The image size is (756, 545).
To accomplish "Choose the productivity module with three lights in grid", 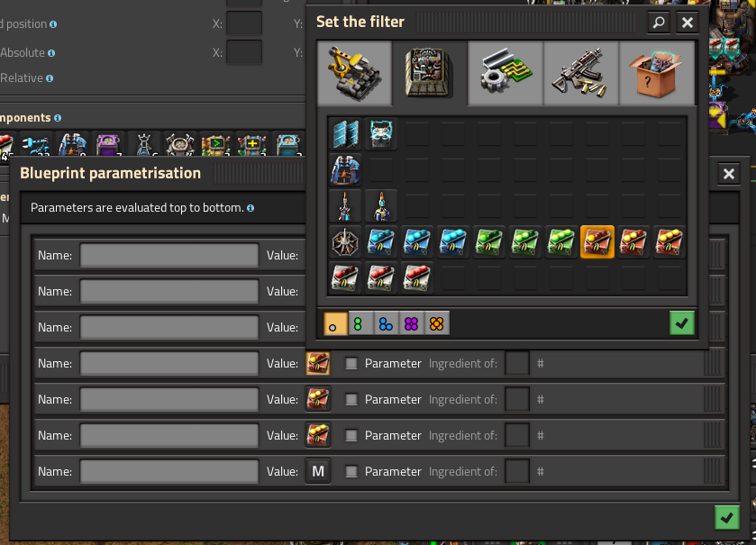I will (669, 242).
